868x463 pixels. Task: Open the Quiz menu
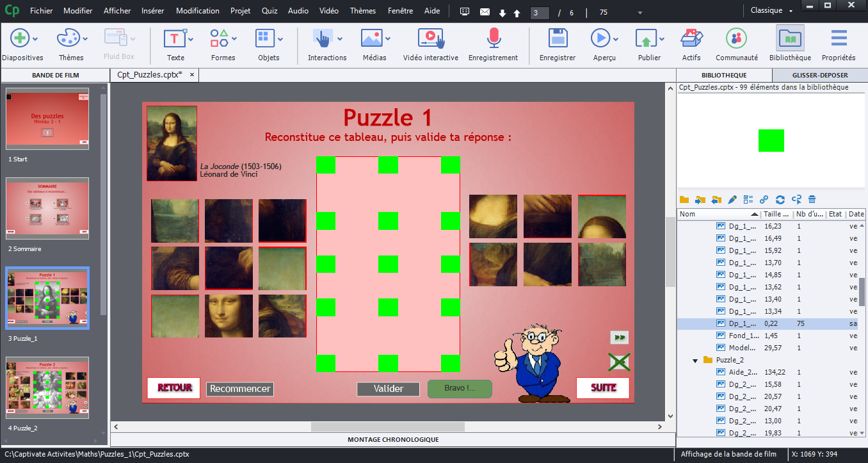pos(269,11)
